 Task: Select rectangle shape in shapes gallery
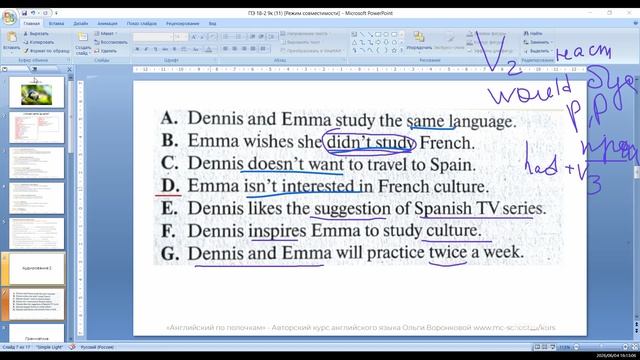pos(378,35)
